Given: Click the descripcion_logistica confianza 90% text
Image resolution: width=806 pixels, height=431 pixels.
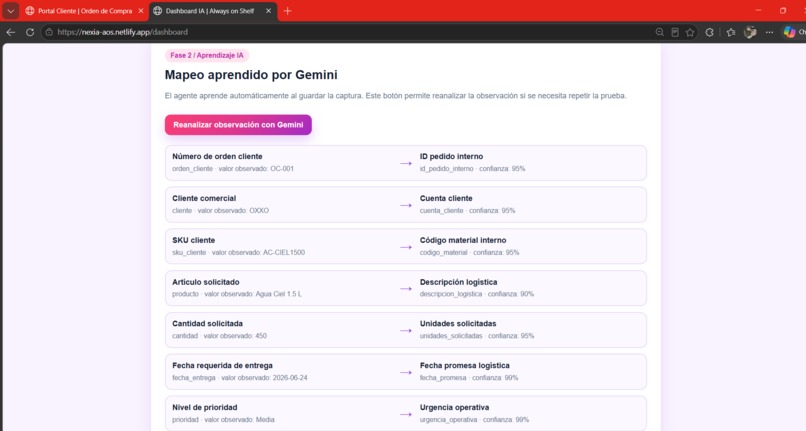Looking at the screenshot, I should point(477,294).
